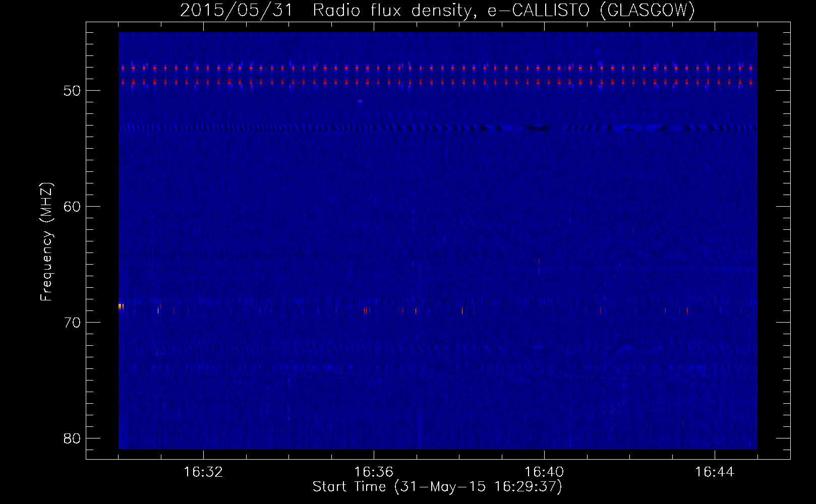Image resolution: width=816 pixels, height=504 pixels.
Task: Click the 70 frequency tick label
Action: coord(72,323)
